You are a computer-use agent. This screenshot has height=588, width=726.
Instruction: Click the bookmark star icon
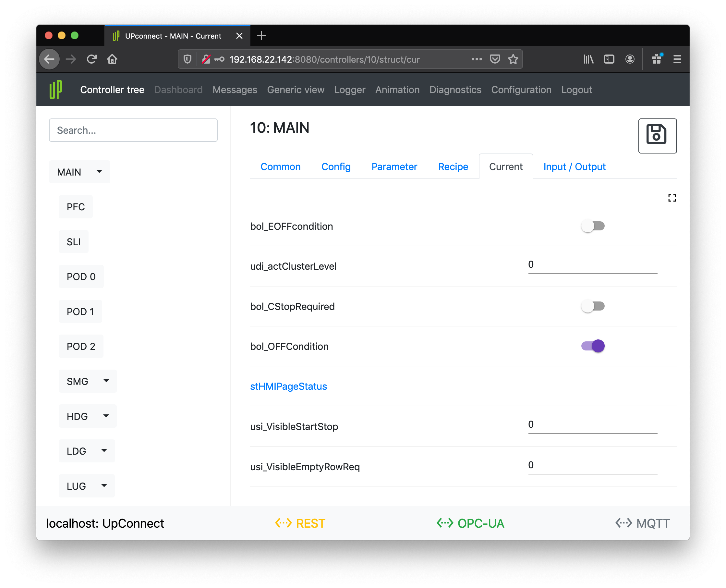click(x=513, y=59)
